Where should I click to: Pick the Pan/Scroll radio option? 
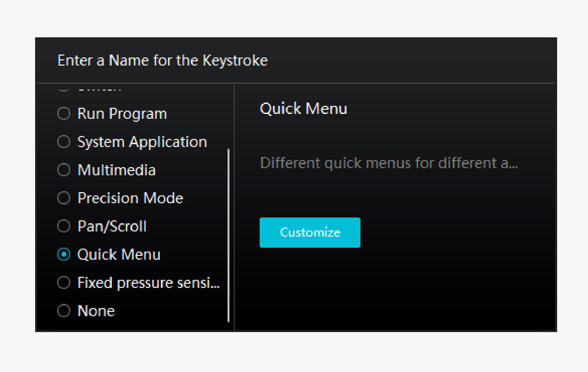click(64, 226)
